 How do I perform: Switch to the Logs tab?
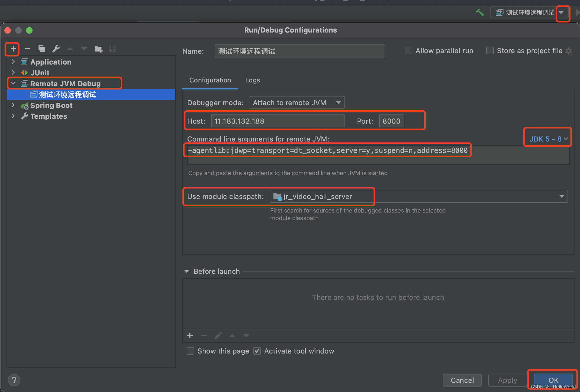[252, 80]
